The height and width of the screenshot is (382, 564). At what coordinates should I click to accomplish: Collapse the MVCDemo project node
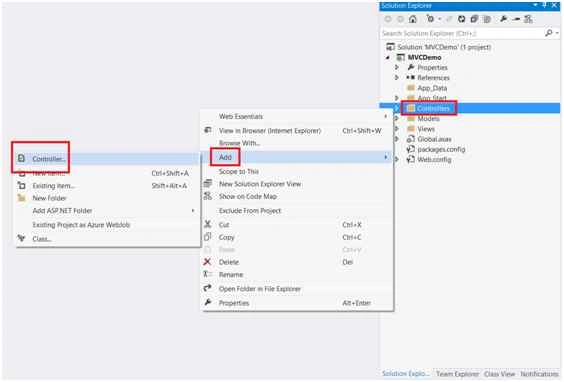tap(388, 58)
